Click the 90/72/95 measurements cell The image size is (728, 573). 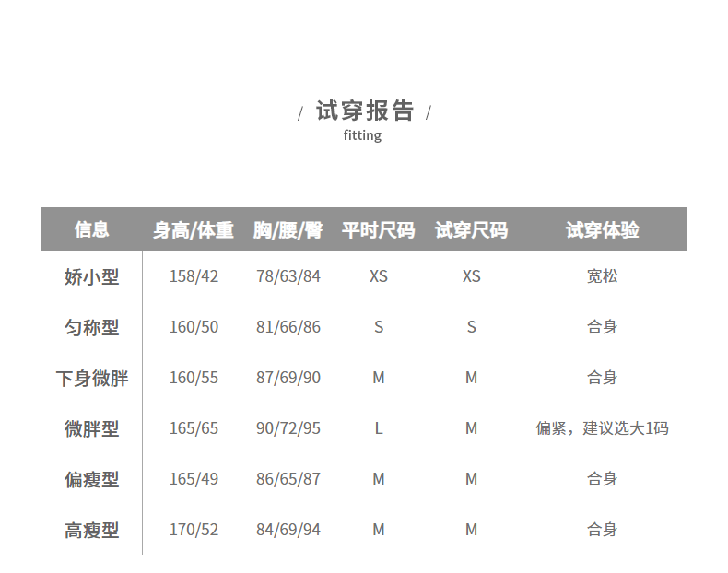pyautogui.click(x=288, y=428)
